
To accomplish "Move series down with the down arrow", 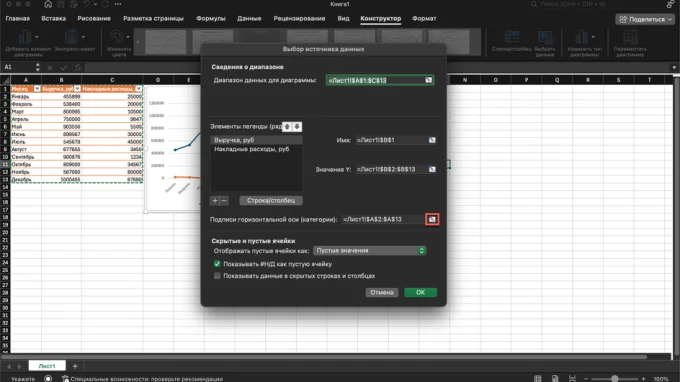I will point(297,127).
